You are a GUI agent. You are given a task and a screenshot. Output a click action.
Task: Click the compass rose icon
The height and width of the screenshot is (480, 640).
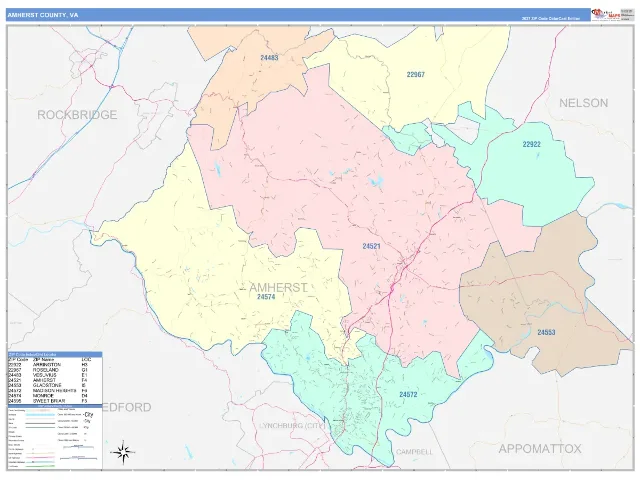[122, 452]
